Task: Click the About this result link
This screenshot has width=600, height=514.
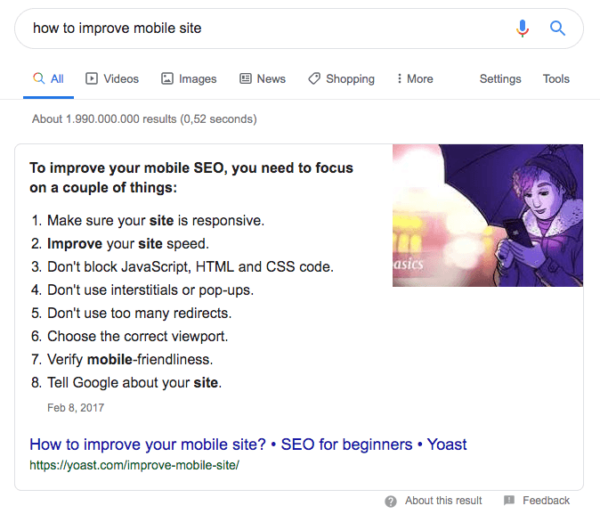Action: coord(443,500)
